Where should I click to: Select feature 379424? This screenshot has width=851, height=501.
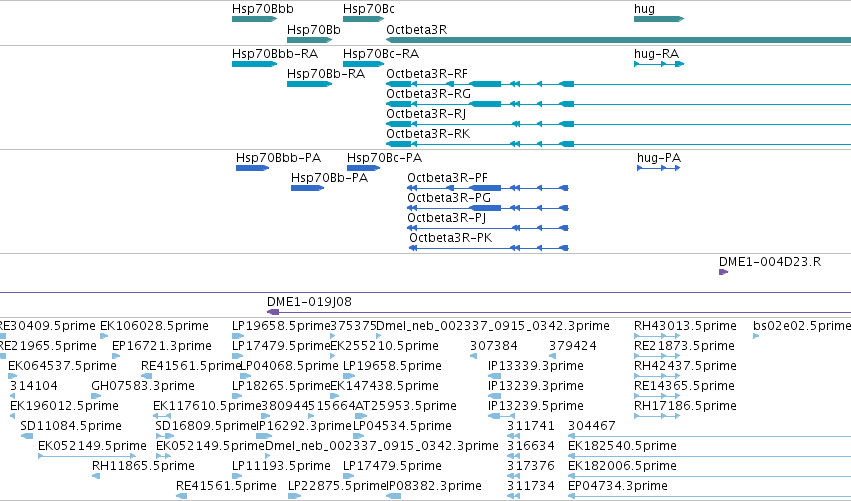tap(573, 346)
